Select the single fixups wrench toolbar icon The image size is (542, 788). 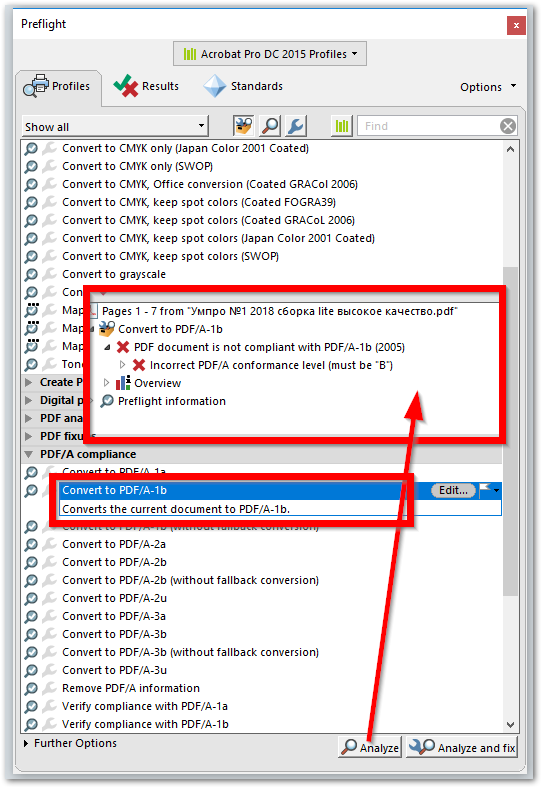tap(296, 126)
